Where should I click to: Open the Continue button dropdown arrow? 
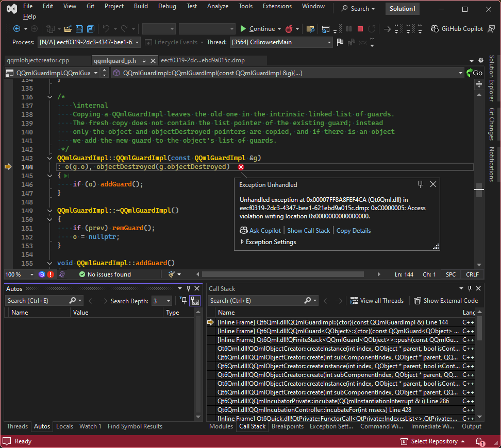[x=279, y=29]
